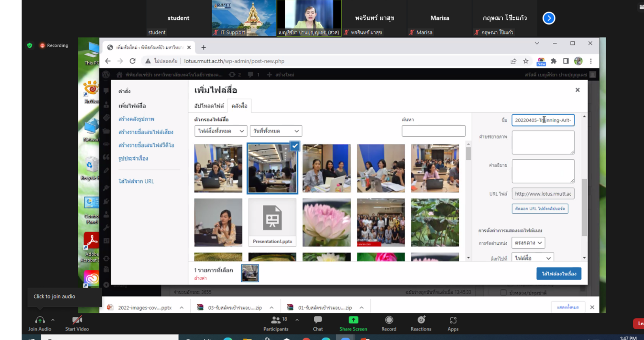644x340 pixels.
Task: Select รูปประจำเรื่อง menu item
Action: [x=133, y=159]
